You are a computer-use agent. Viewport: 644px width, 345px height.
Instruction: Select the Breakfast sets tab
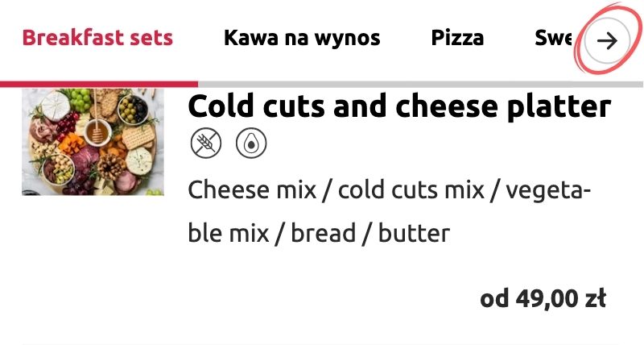pos(97,38)
